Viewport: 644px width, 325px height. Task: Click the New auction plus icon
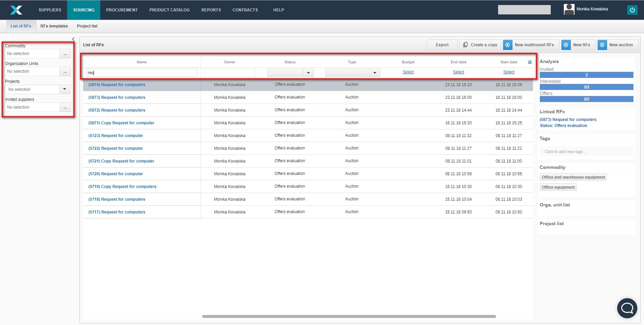click(602, 45)
